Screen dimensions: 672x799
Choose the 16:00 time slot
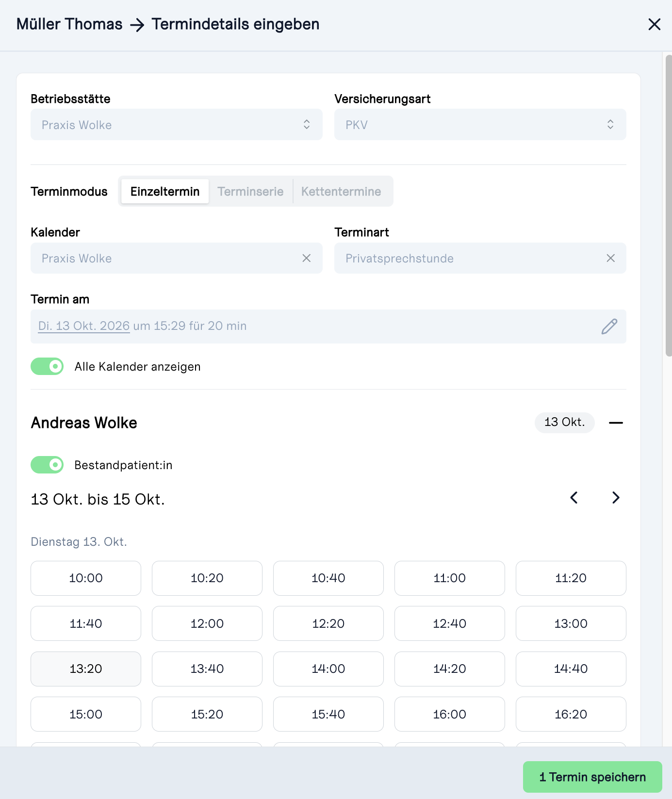pyautogui.click(x=450, y=714)
